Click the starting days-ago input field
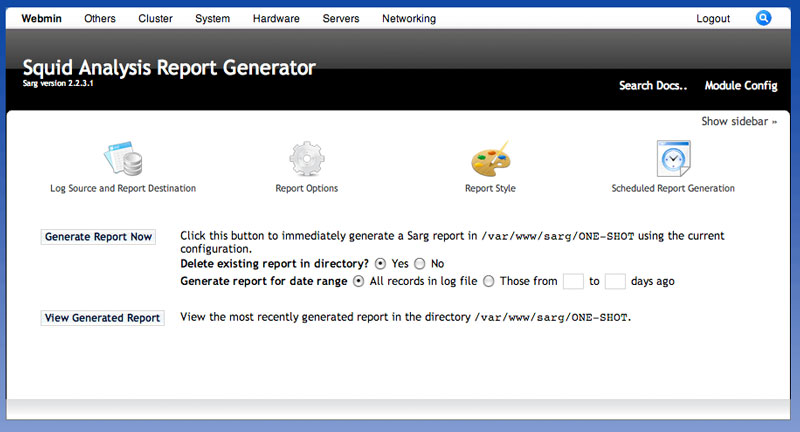 pos(573,282)
